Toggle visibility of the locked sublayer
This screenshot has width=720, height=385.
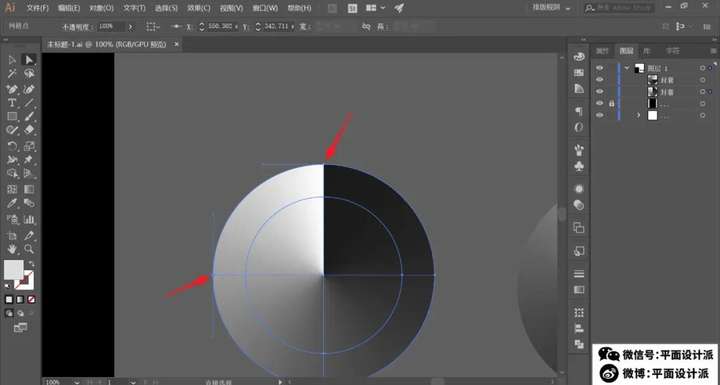tap(599, 104)
